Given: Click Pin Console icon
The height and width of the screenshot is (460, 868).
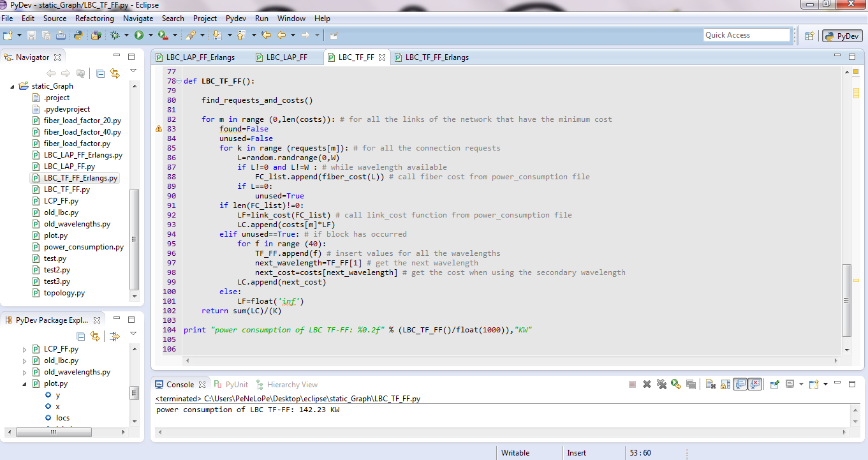Looking at the screenshot, I should pos(774,384).
